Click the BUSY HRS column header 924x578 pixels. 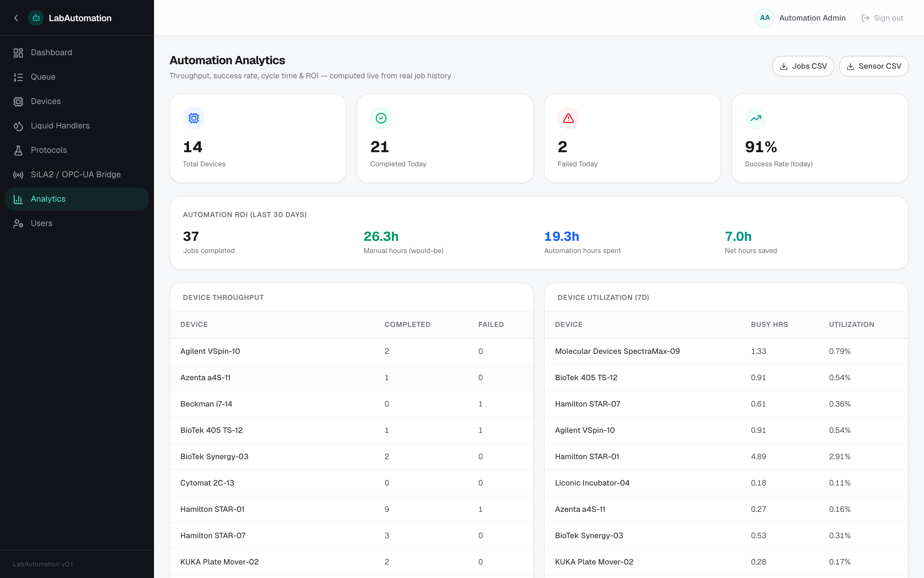coord(769,325)
